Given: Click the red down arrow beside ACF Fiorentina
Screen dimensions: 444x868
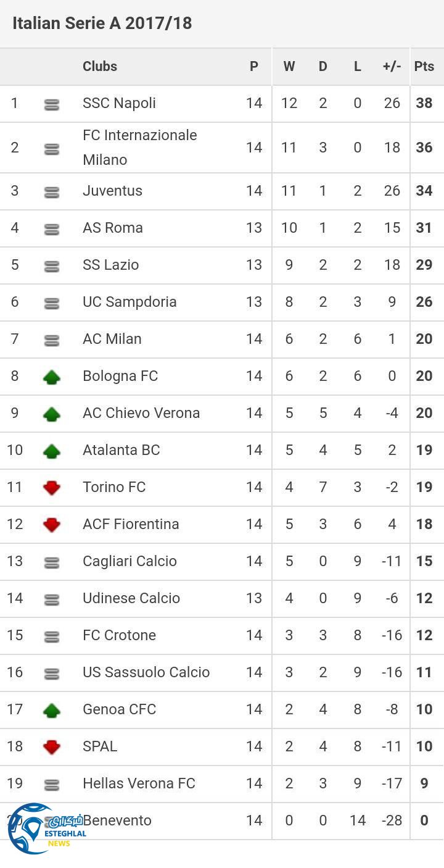Looking at the screenshot, I should (52, 525).
